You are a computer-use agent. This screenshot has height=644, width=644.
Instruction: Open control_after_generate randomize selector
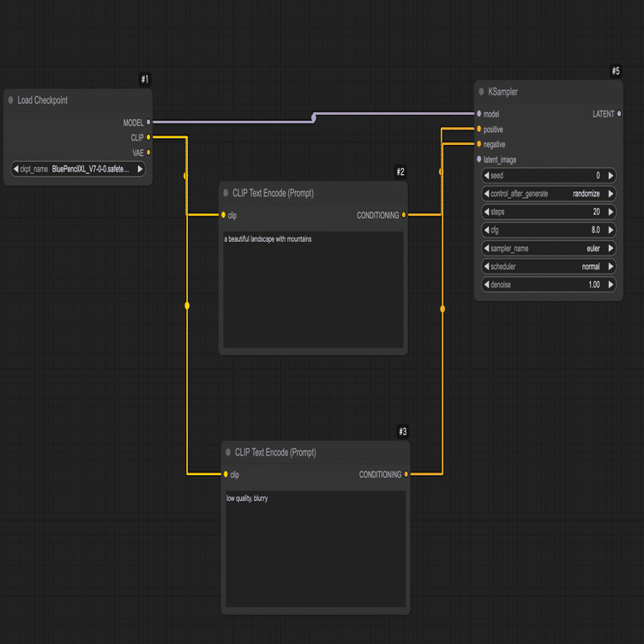(548, 194)
